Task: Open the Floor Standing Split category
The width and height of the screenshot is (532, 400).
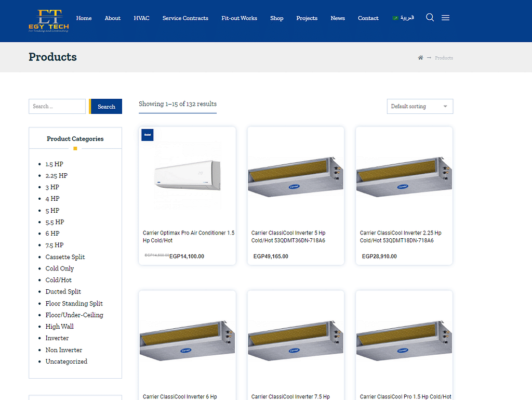Action: (x=74, y=303)
